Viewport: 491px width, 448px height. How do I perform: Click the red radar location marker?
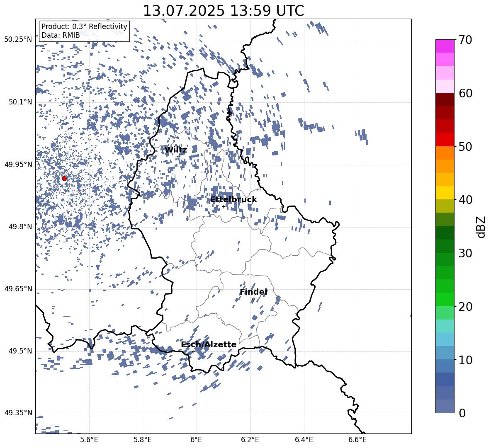pyautogui.click(x=64, y=179)
